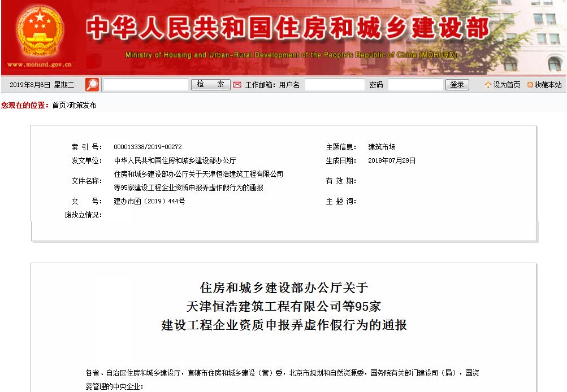Viewport: 567px width, 392px height.
Task: Click the 索 引 号 label
Action: 86,147
